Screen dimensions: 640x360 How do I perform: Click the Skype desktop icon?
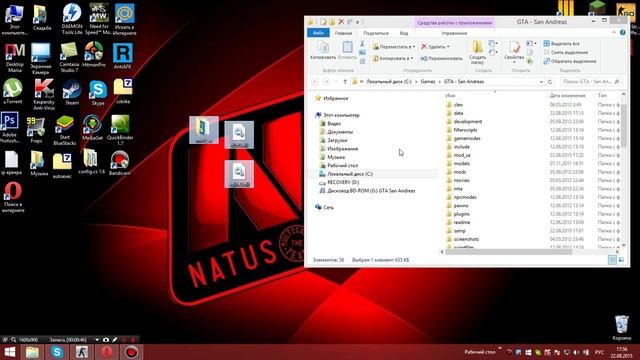[x=98, y=93]
